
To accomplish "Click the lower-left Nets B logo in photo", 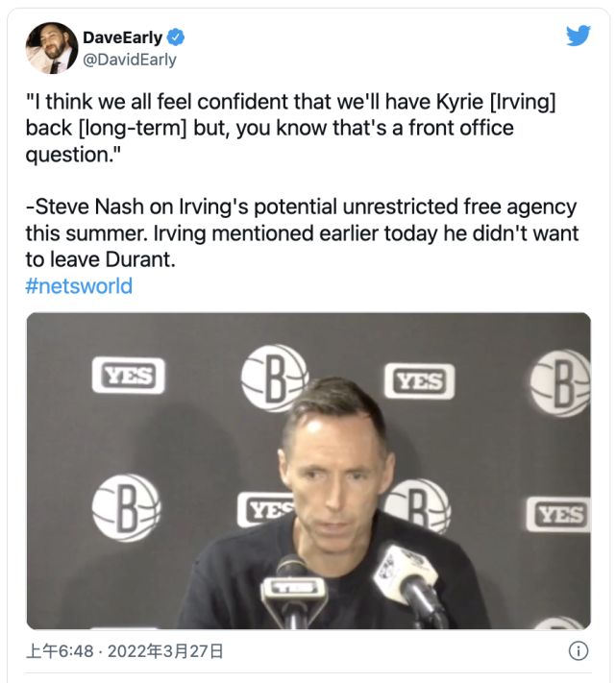I will click(126, 508).
